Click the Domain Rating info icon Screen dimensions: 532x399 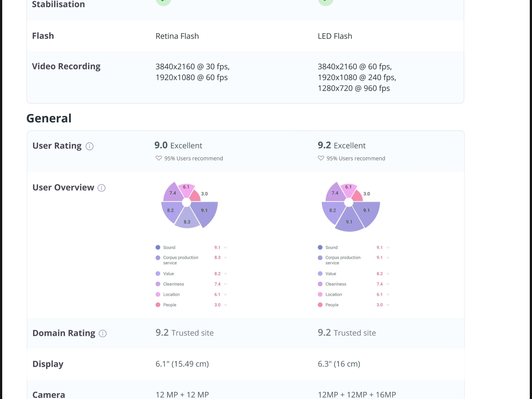click(x=103, y=334)
